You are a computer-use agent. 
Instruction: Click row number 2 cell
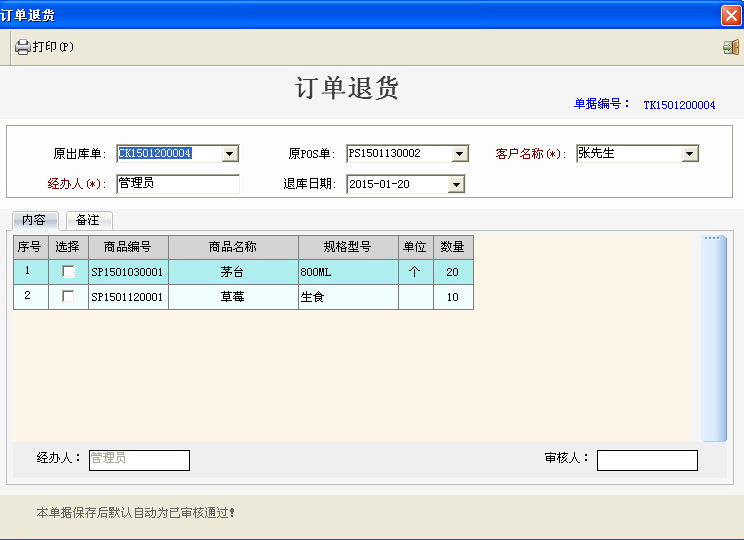(31, 297)
